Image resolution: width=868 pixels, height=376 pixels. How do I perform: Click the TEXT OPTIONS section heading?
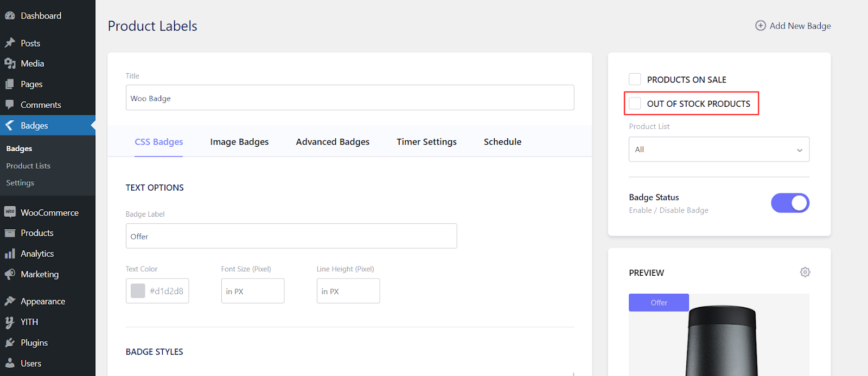tap(155, 187)
